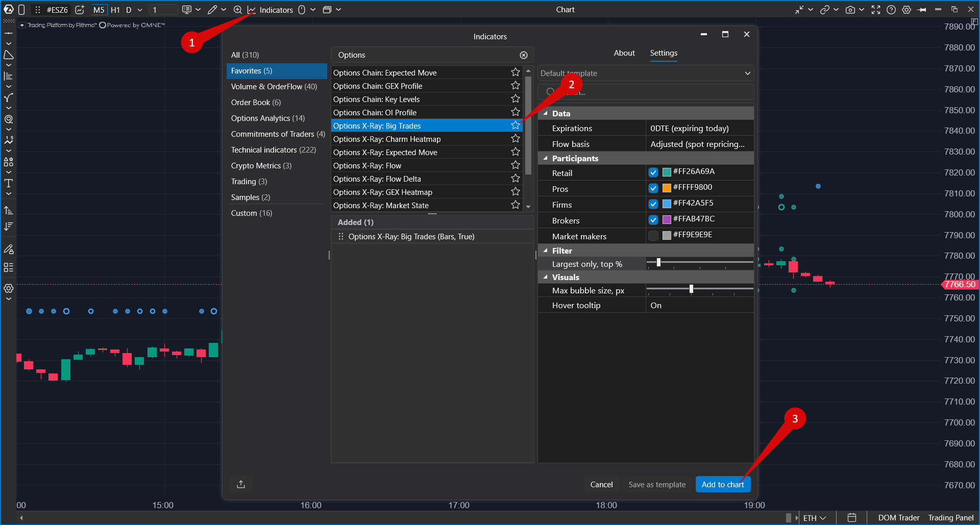
Task: Select the Options Analytics category
Action: point(268,118)
